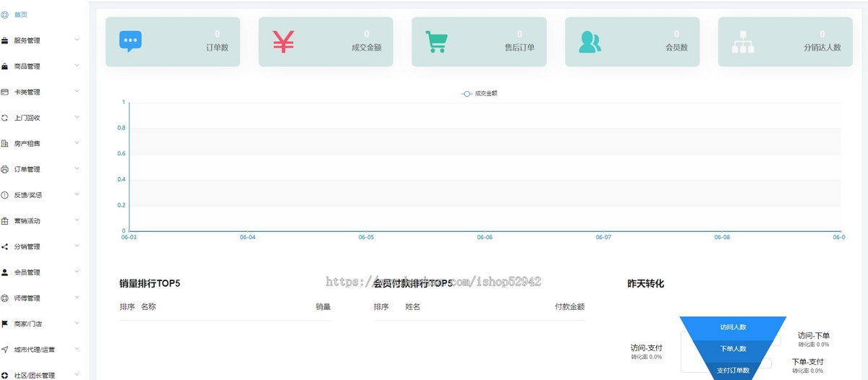The width and height of the screenshot is (868, 380).
Task: Open the 订单管理 menu label
Action: pos(27,169)
